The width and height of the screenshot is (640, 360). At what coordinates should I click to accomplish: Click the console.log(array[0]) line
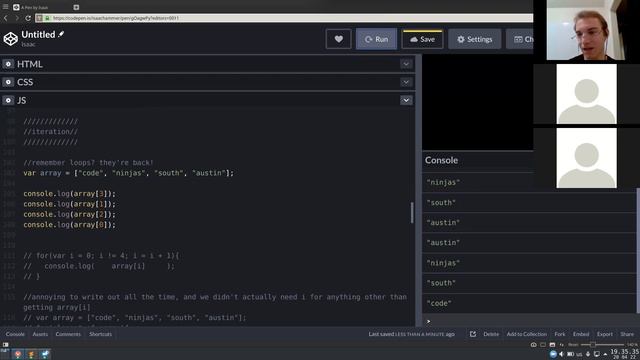(x=69, y=224)
